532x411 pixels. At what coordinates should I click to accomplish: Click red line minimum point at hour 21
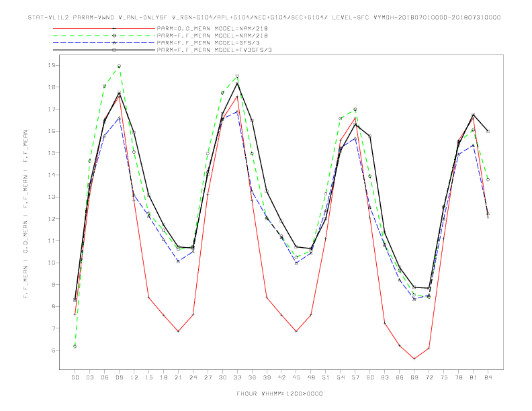pos(178,331)
